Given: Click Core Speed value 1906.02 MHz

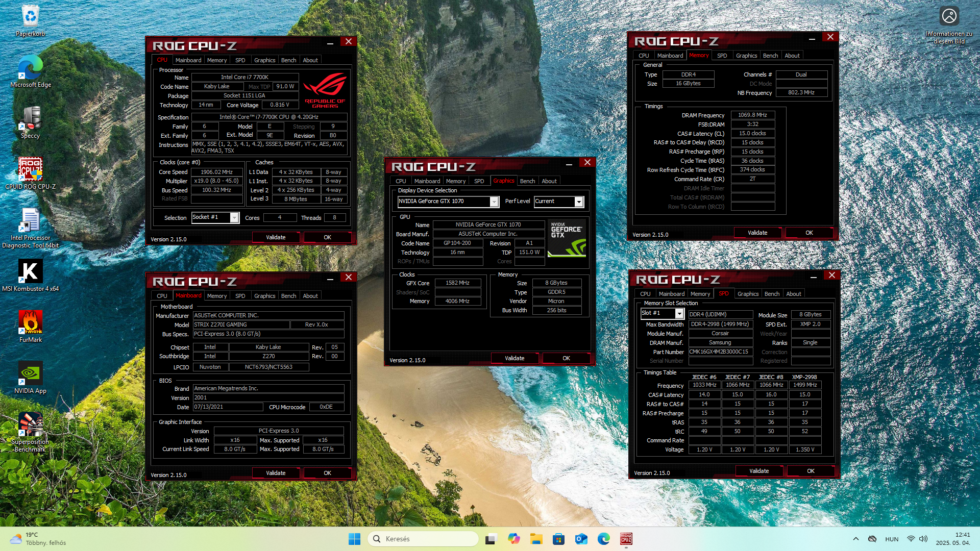Looking at the screenshot, I should (216, 172).
